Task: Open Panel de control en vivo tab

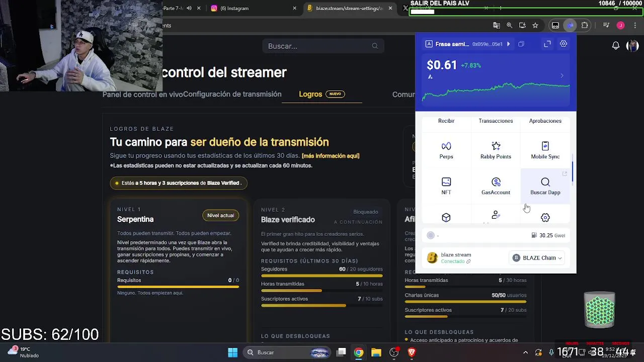Action: (x=142, y=95)
